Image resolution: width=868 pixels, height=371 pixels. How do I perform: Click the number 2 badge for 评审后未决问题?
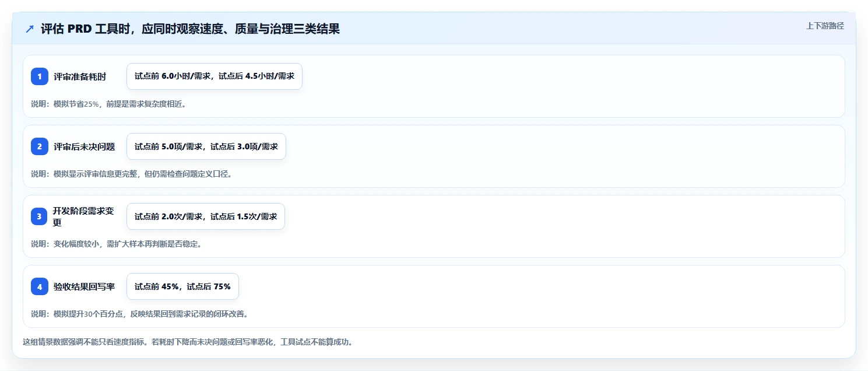[40, 146]
